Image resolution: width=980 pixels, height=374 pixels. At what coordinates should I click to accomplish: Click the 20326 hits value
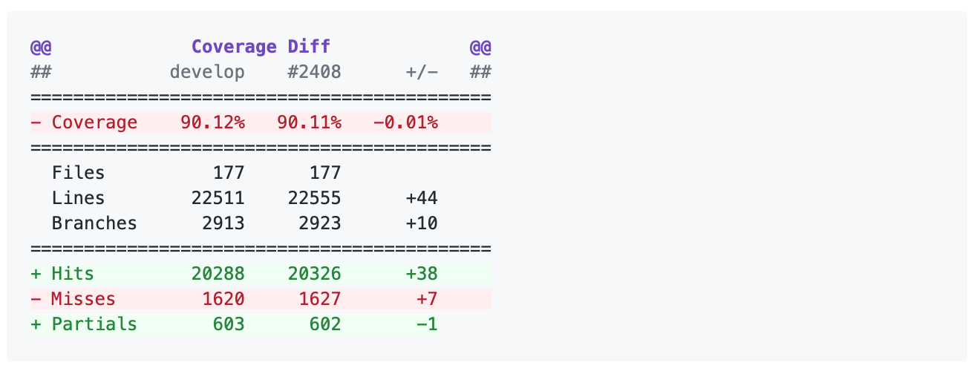pos(314,275)
